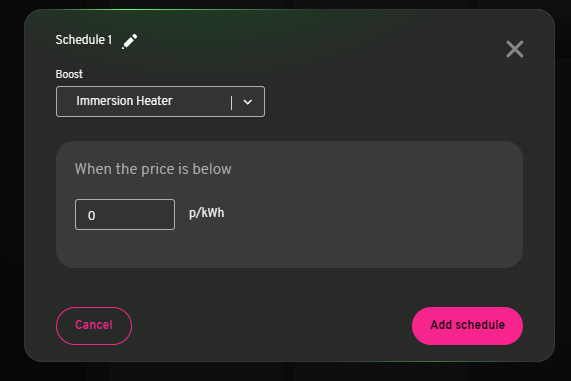Focus the box showing value 0

pyautogui.click(x=125, y=215)
